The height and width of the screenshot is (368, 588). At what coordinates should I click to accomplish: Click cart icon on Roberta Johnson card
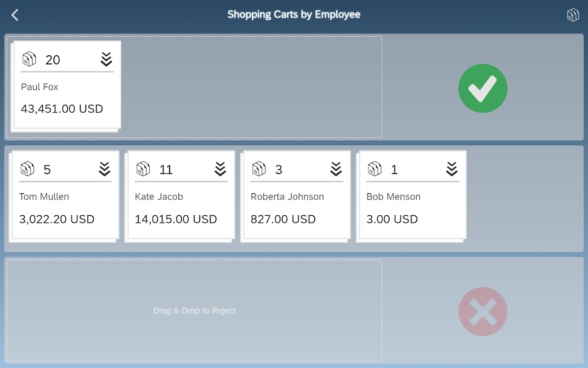tap(259, 169)
